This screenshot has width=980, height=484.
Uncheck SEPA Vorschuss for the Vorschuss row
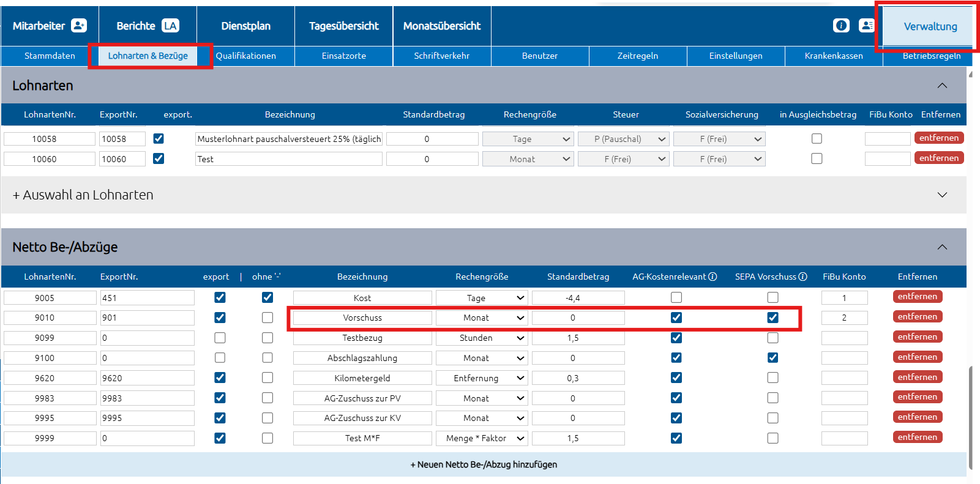[x=773, y=318]
